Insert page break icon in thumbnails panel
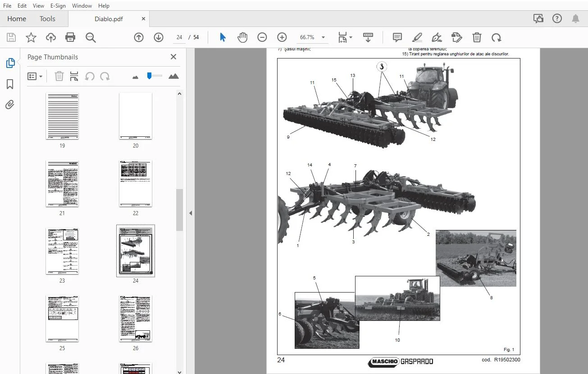588x374 pixels. pos(74,77)
